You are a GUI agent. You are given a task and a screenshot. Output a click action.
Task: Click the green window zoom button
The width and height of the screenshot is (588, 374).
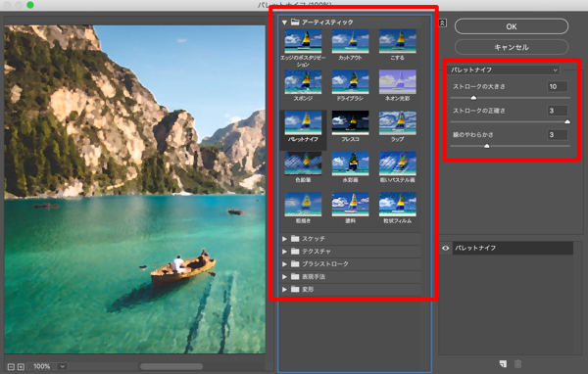30,5
